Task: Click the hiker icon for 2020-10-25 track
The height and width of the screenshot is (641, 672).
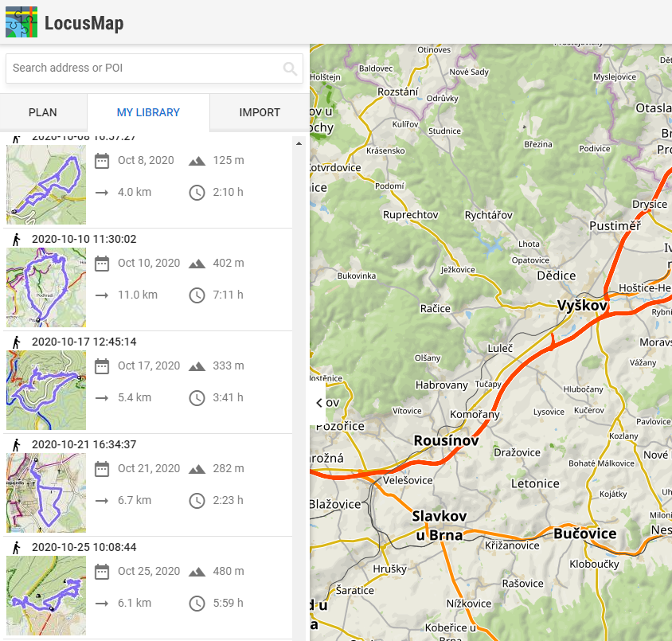Action: [x=16, y=548]
